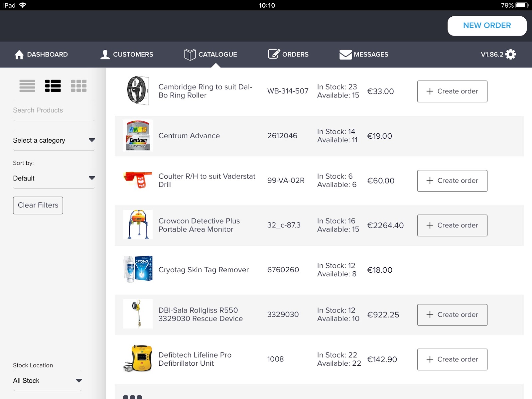Screen dimensions: 532x399
Task: Go to the Customers tab
Action: click(127, 55)
